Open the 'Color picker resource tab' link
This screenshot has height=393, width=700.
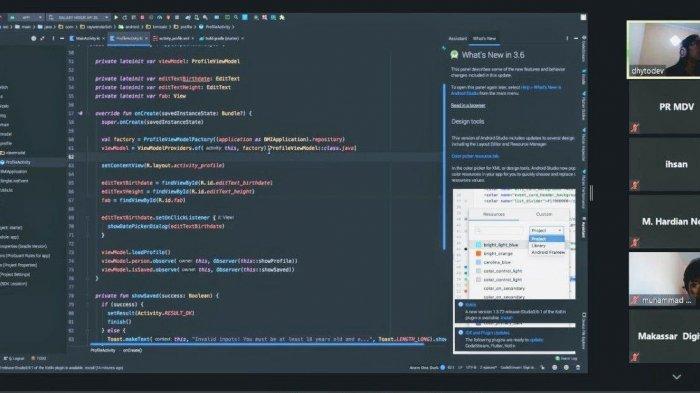coord(475,156)
